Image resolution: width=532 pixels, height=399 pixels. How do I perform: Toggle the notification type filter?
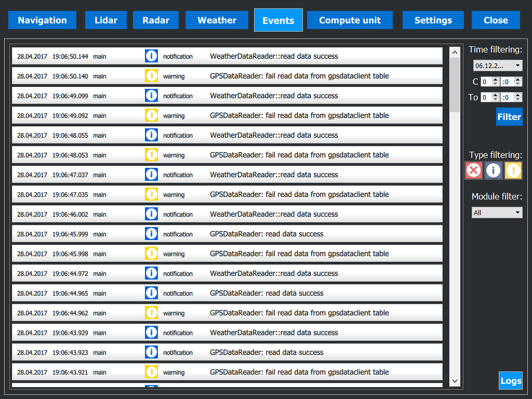pos(494,170)
